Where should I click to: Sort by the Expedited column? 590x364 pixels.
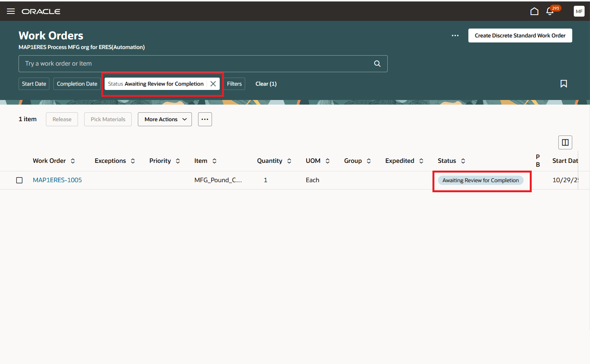coord(421,161)
